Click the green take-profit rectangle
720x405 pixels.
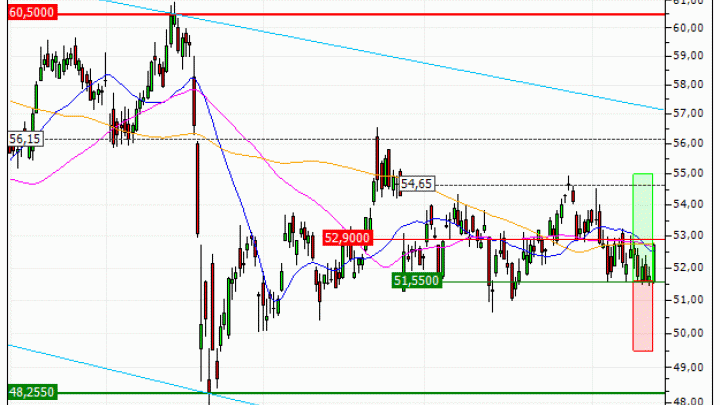tap(642, 205)
